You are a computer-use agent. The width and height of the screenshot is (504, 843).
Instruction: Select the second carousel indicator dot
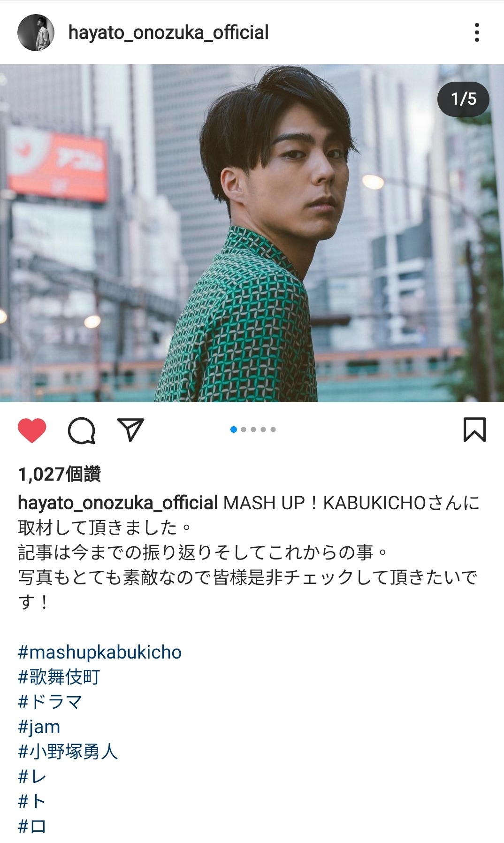point(244,429)
